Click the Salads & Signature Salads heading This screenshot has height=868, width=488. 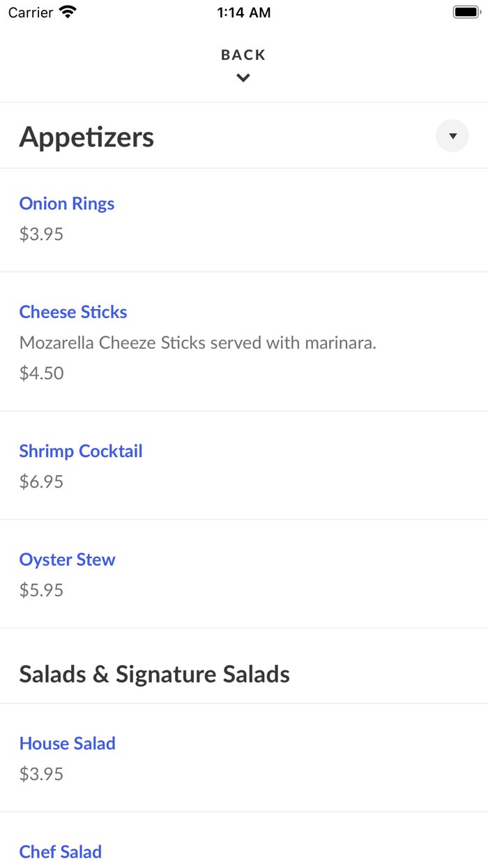[154, 674]
